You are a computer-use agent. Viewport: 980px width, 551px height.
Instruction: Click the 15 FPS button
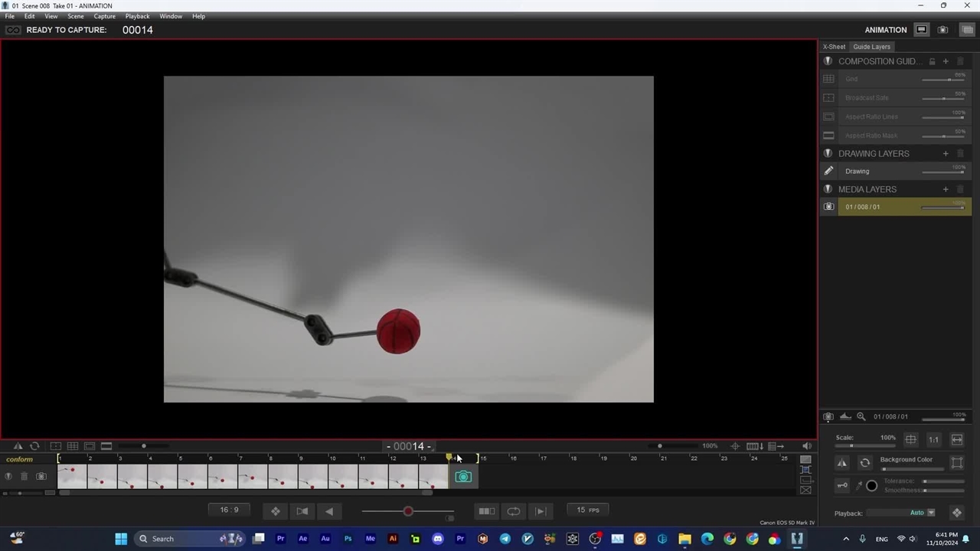588,510
